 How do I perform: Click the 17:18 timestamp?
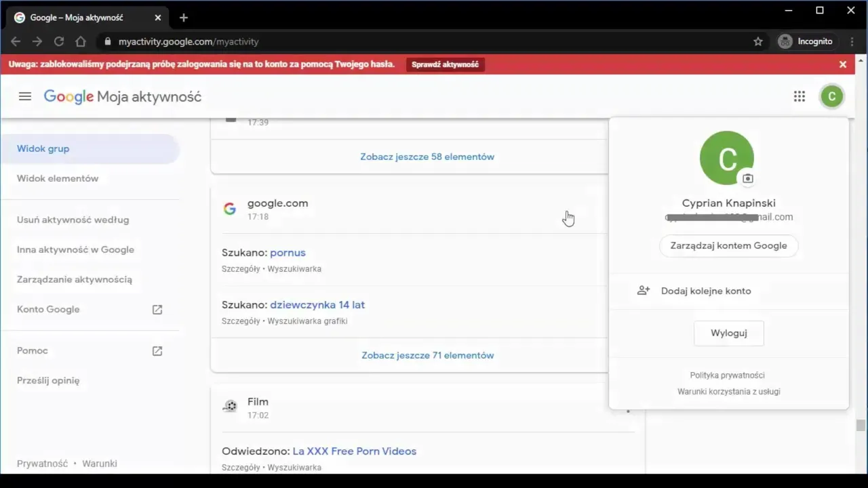[258, 217]
